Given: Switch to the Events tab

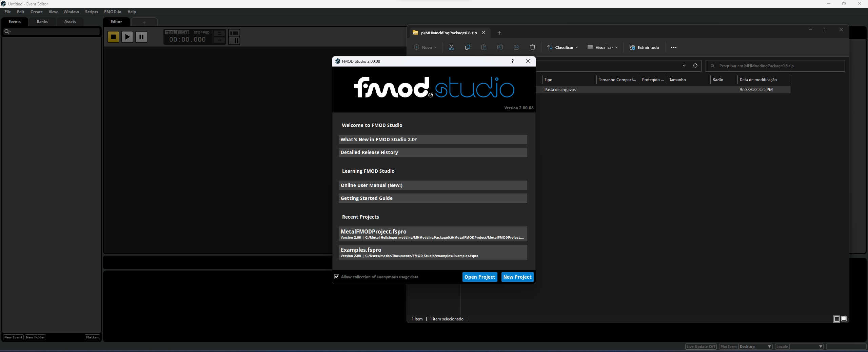Looking at the screenshot, I should (x=15, y=22).
